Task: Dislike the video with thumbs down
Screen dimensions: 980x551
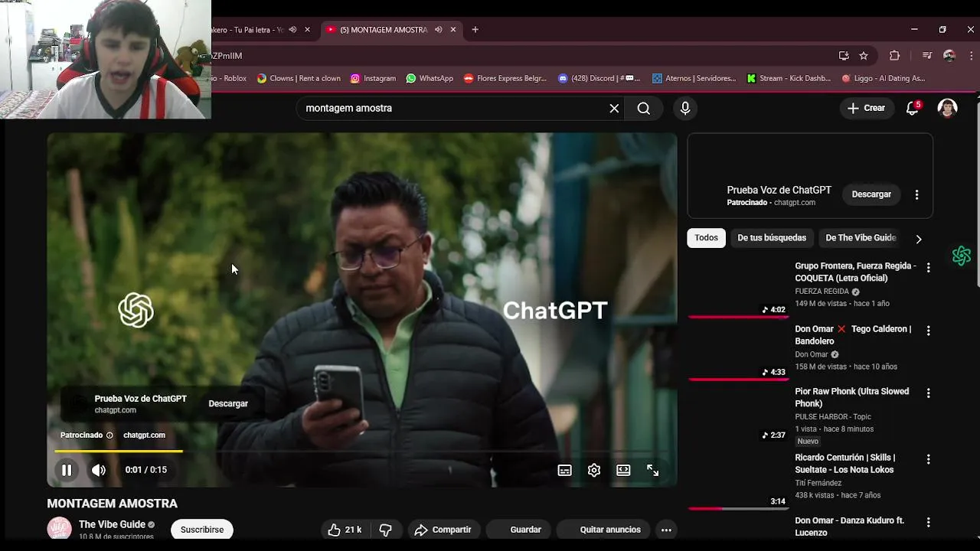Action: (x=385, y=530)
